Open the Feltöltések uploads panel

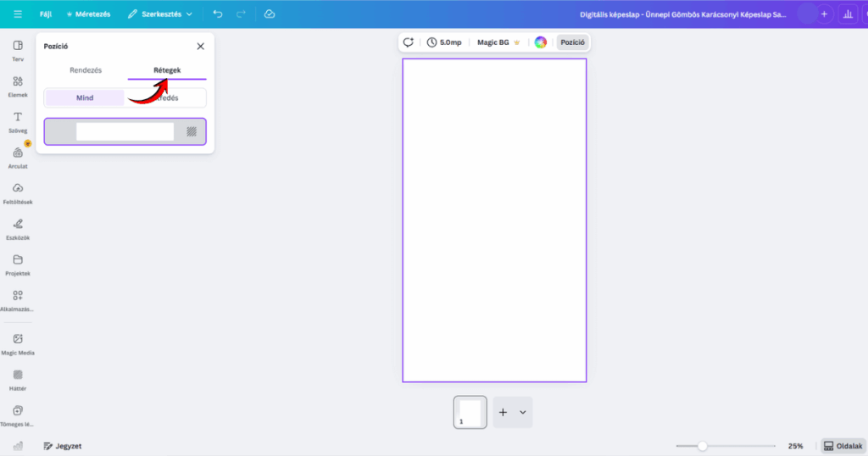pyautogui.click(x=18, y=192)
